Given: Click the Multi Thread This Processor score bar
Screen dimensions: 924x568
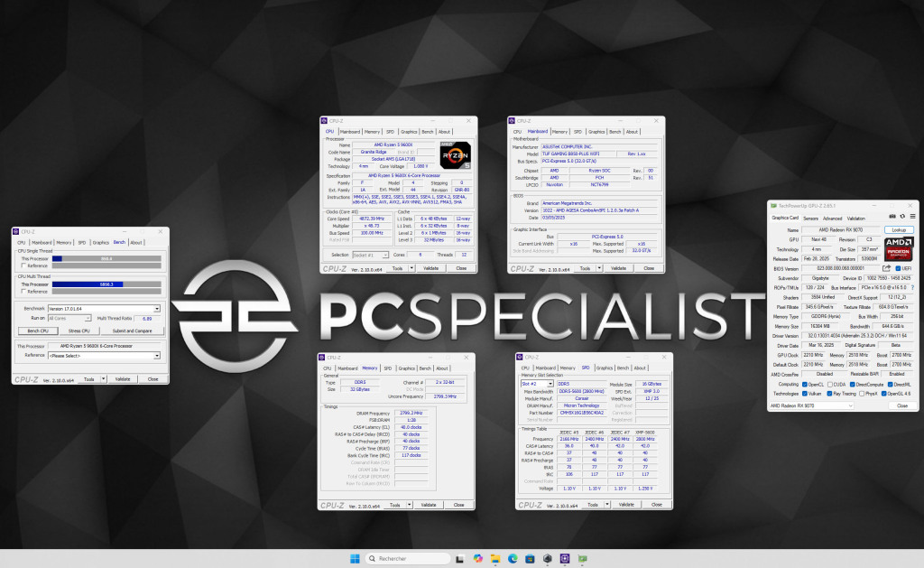Looking at the screenshot, I should tap(106, 284).
